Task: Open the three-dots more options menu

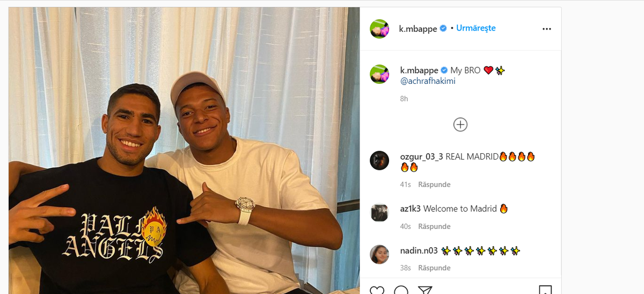Action: click(x=546, y=29)
